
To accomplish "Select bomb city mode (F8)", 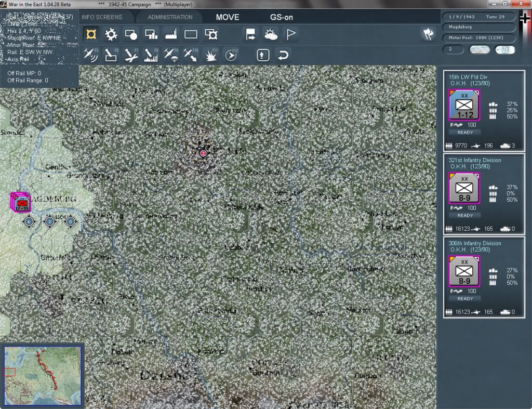I will pyautogui.click(x=151, y=55).
